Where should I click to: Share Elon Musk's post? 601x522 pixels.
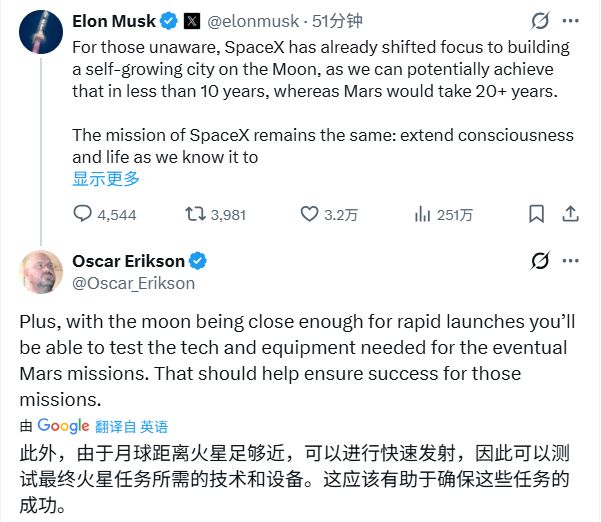coord(571,214)
